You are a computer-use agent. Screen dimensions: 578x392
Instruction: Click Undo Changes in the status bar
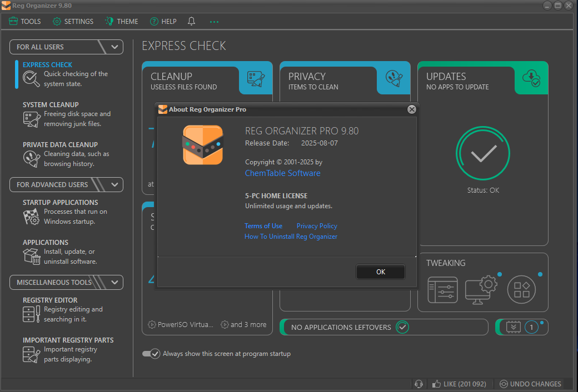530,384
